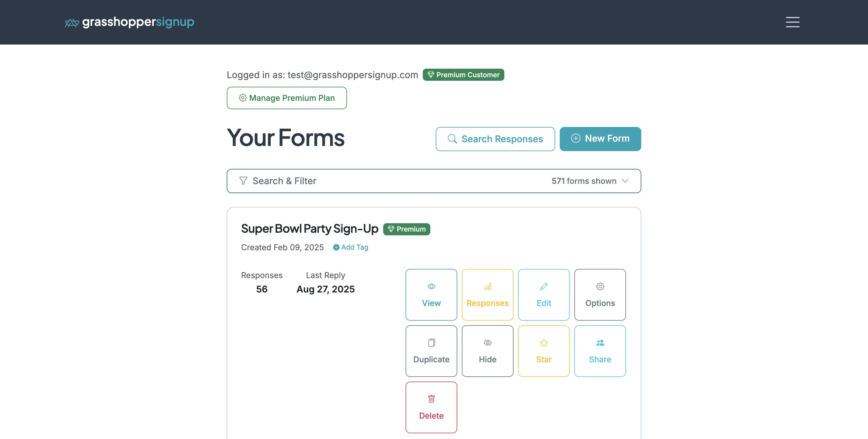Click the Premium Customer badge
The image size is (868, 439).
[463, 74]
